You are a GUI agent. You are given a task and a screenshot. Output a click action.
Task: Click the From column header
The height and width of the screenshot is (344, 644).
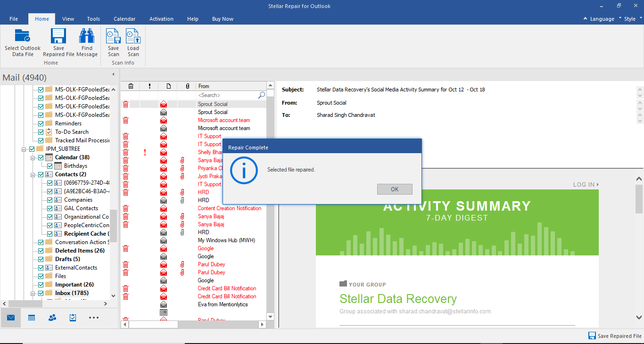tap(231, 86)
